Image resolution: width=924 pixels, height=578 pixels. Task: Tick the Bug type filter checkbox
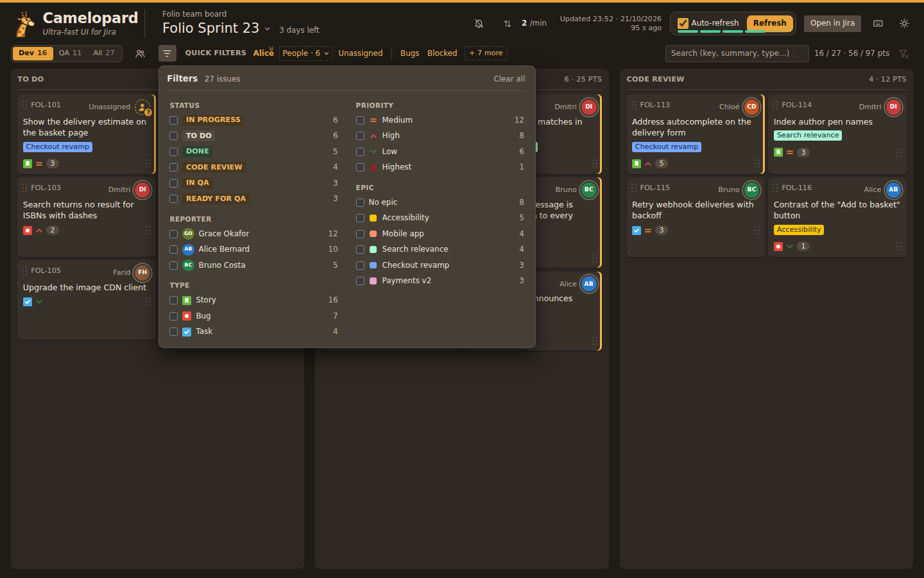pyautogui.click(x=173, y=316)
